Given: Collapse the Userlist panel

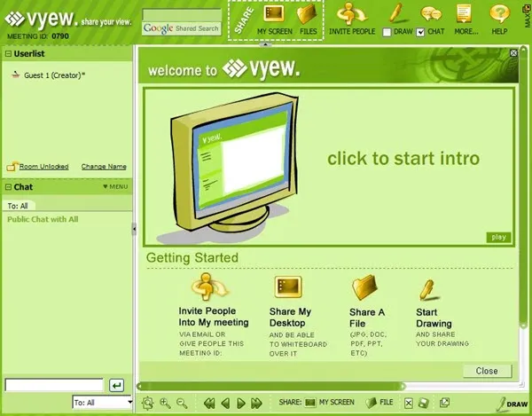Looking at the screenshot, I should (9, 53).
